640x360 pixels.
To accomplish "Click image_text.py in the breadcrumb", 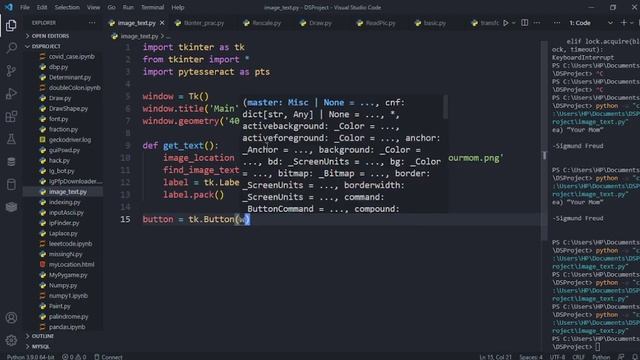I will pos(139,36).
